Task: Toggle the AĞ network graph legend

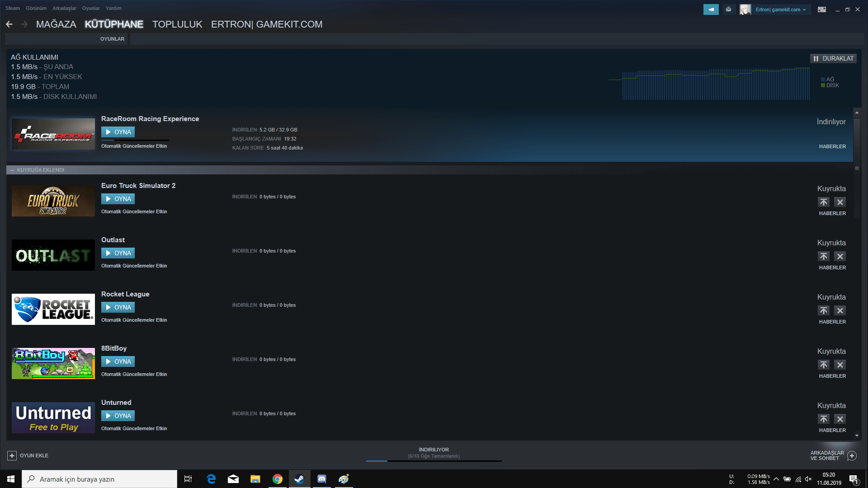Action: point(827,79)
